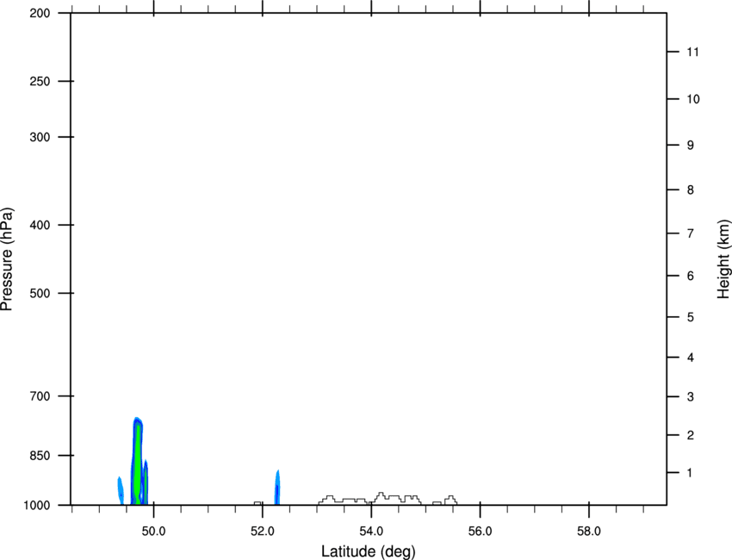Click height tick label 4

coord(691,358)
